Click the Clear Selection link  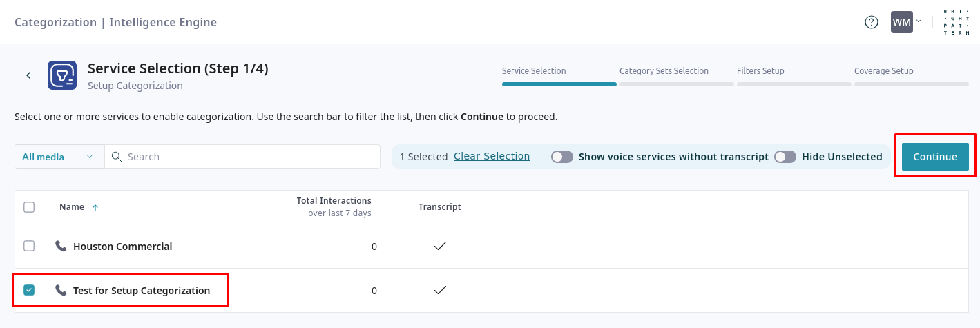click(x=492, y=156)
